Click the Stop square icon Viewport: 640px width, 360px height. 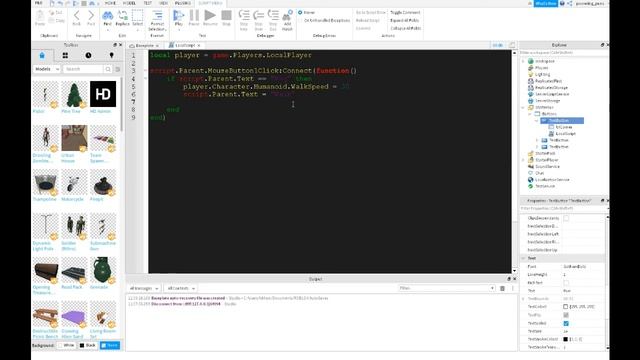pyautogui.click(x=226, y=16)
